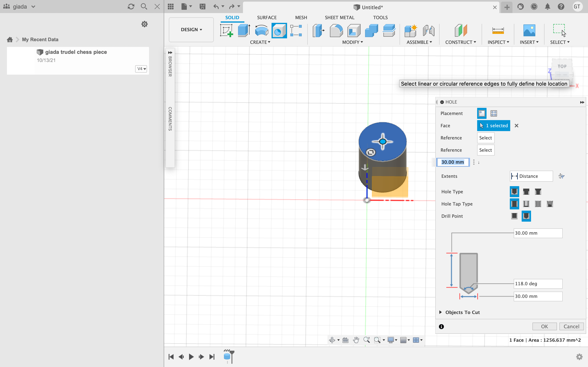Switch placement to From Sketch multiple holes
Image resolution: width=588 pixels, height=367 pixels.
click(494, 113)
